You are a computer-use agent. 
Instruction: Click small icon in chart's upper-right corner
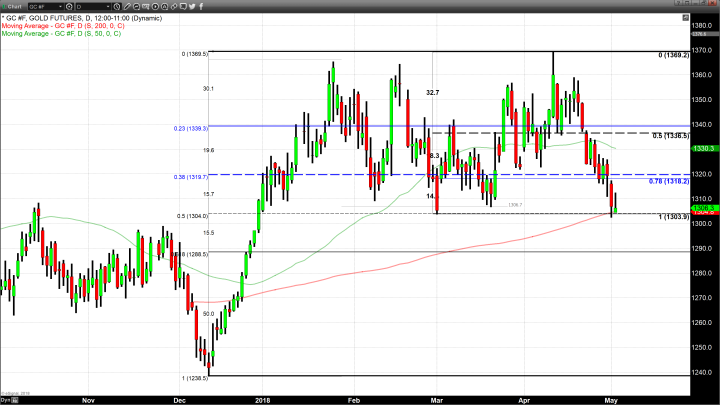coord(685,17)
